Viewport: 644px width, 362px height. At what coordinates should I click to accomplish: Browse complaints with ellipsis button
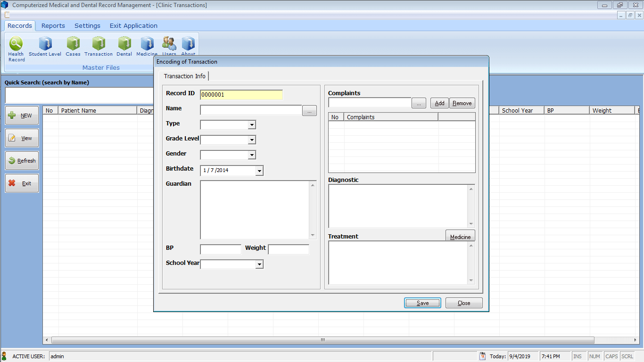click(x=419, y=103)
